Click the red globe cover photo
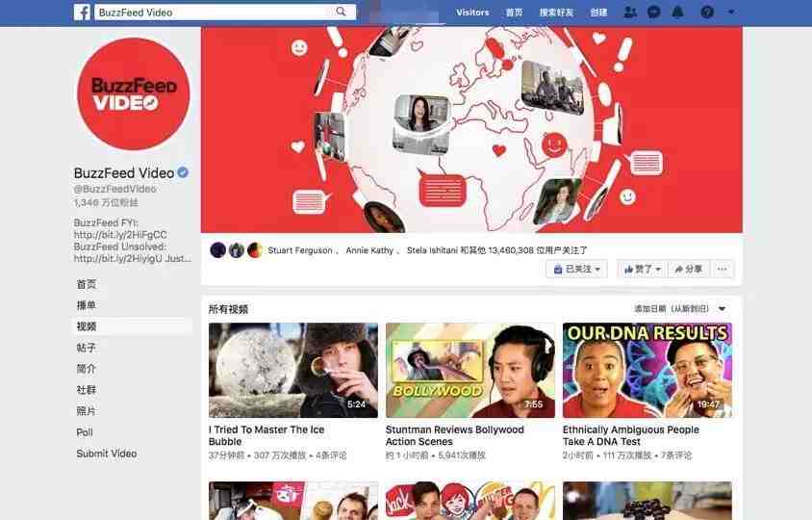Image resolution: width=812 pixels, height=520 pixels. pyautogui.click(x=471, y=130)
